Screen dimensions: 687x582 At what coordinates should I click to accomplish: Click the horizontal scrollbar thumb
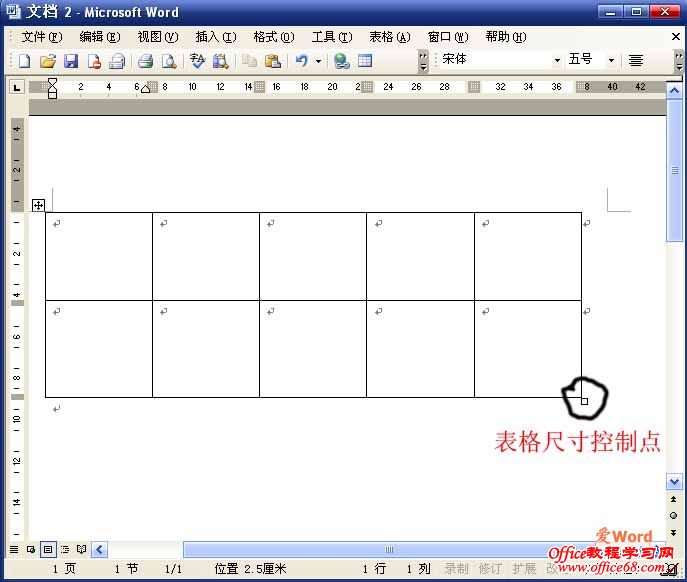click(x=389, y=550)
